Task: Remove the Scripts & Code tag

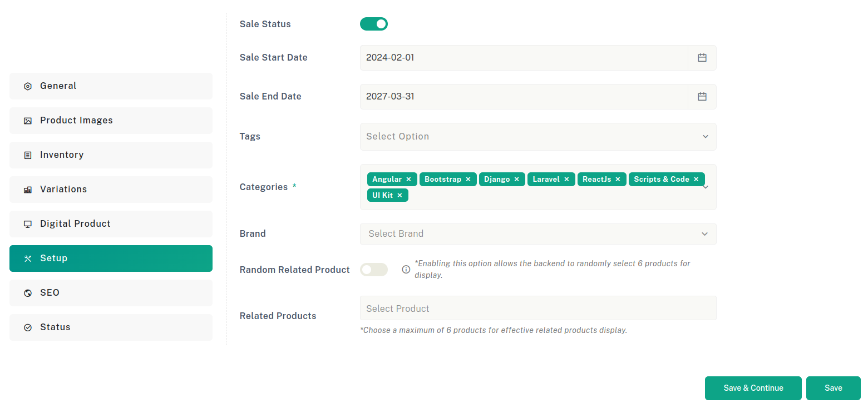Action: [696, 180]
